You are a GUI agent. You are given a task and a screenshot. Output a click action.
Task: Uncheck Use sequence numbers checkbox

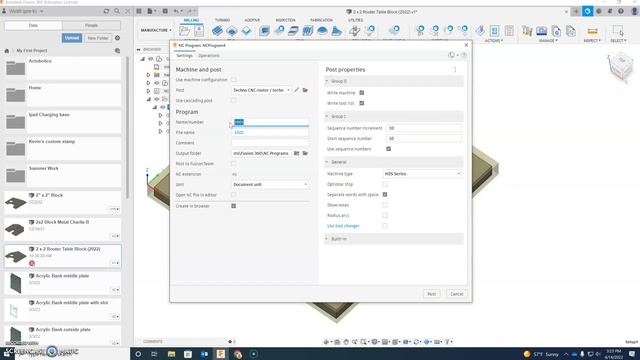pyautogui.click(x=389, y=149)
